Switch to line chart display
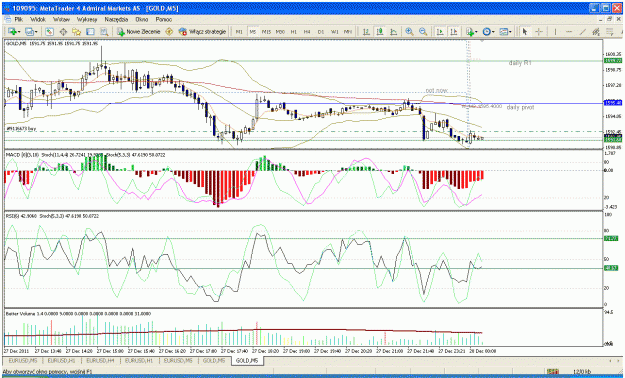 pos(393,32)
